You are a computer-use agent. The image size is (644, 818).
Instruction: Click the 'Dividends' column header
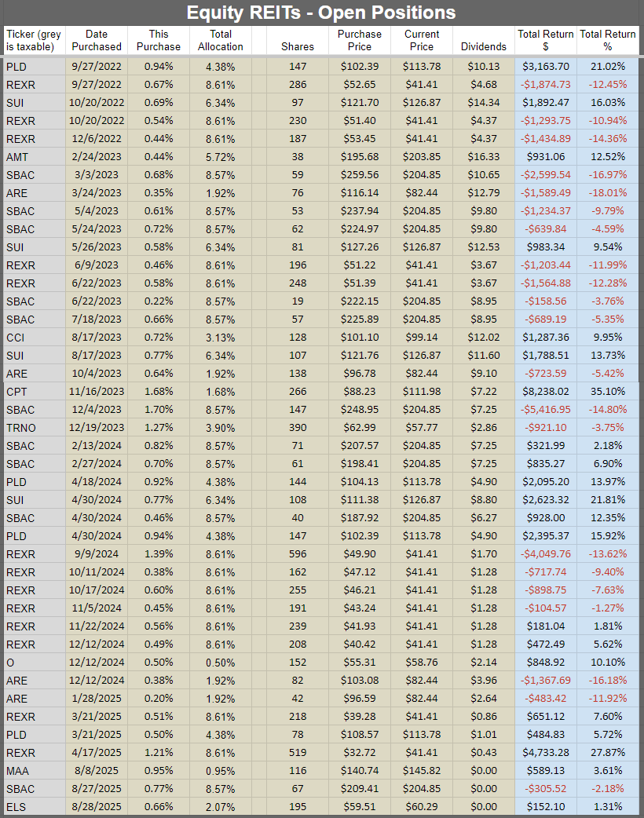click(x=483, y=40)
